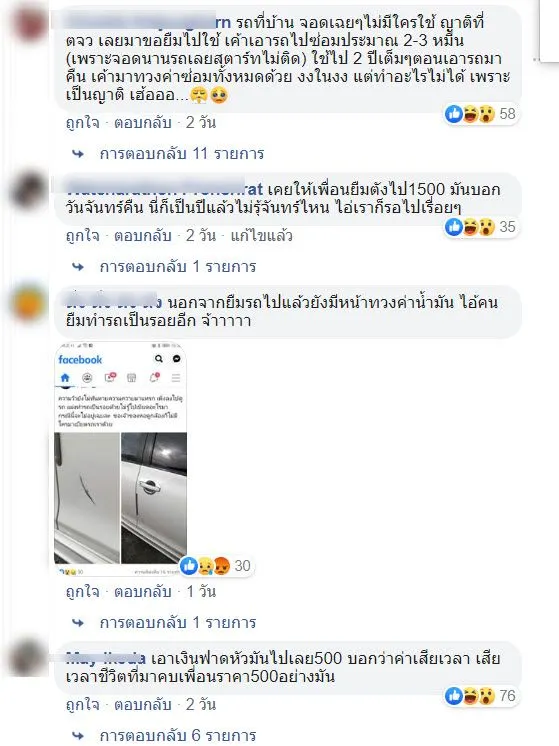Click the reply arrow icon beside 11 replies
This screenshot has height=746, width=559.
(x=78, y=154)
